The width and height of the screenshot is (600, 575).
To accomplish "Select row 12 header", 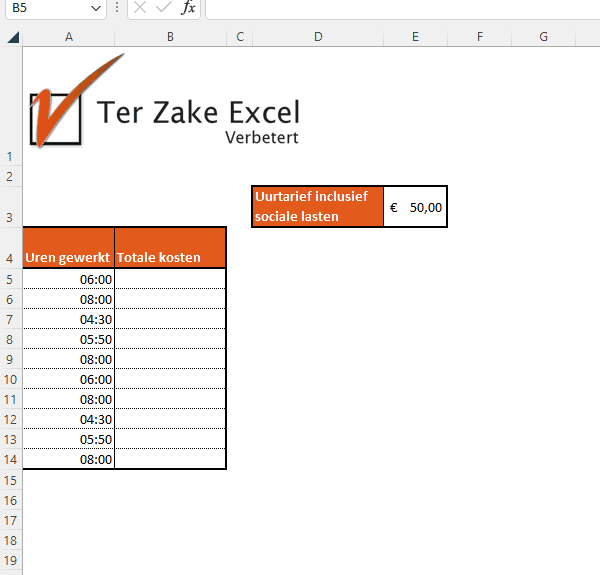I will coord(11,419).
